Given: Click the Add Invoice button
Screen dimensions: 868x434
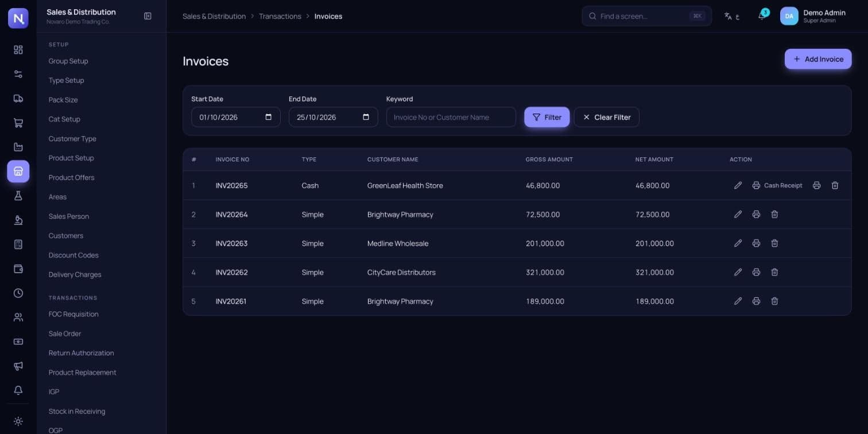Looking at the screenshot, I should coord(818,59).
